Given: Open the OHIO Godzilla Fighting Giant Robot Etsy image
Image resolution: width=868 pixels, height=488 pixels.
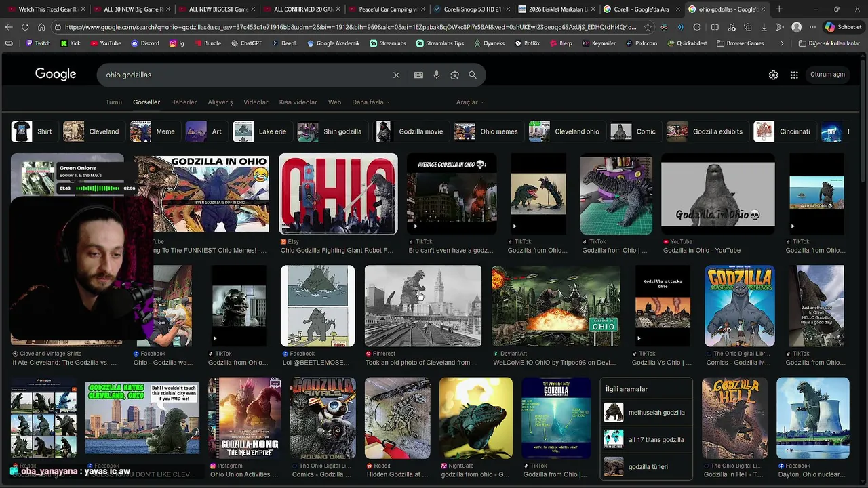Looking at the screenshot, I should [x=338, y=194].
